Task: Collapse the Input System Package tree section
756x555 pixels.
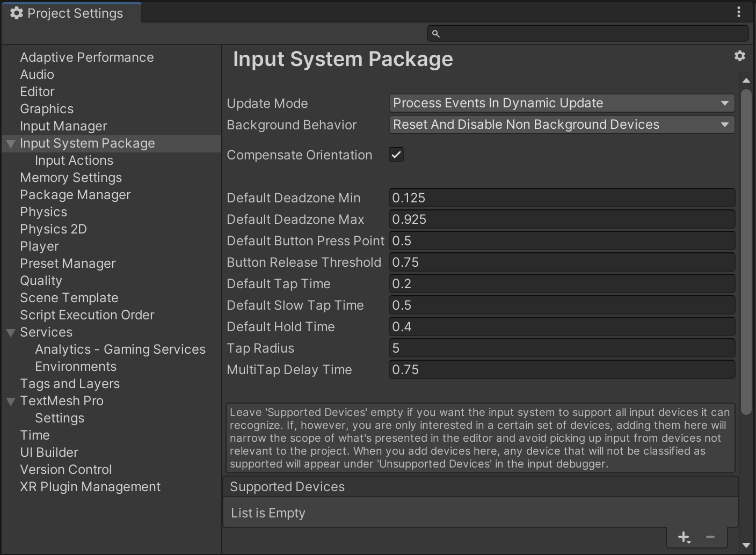Action: point(10,143)
